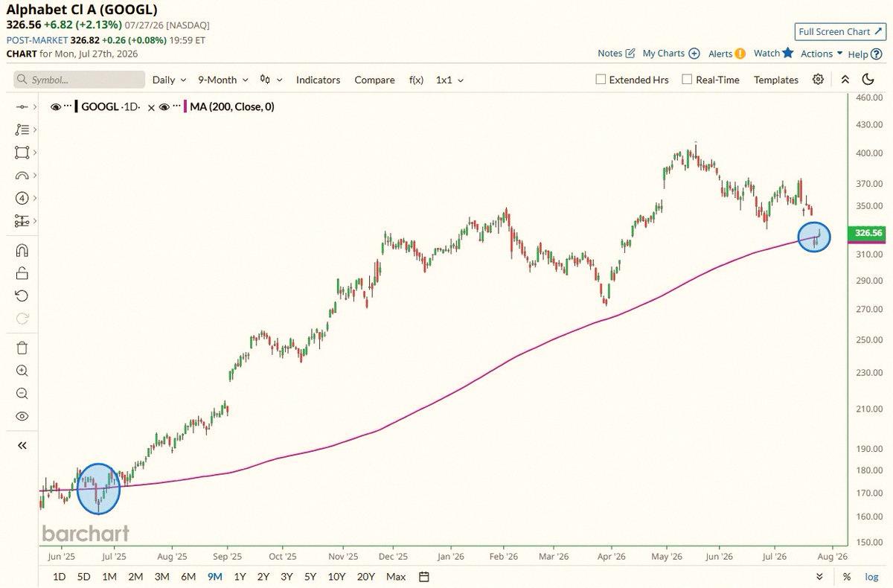Open the f(x) expressions tool
This screenshot has height=588, width=893.
(x=416, y=80)
